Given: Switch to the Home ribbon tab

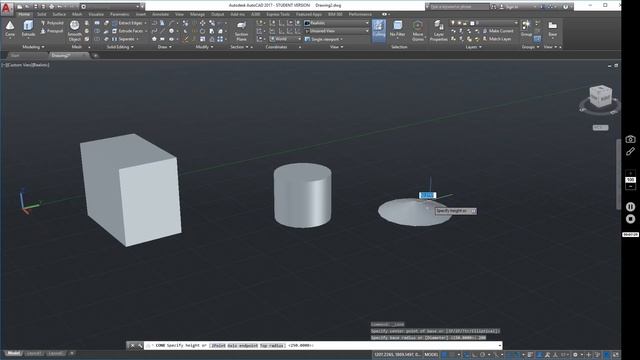Looking at the screenshot, I should pos(24,14).
